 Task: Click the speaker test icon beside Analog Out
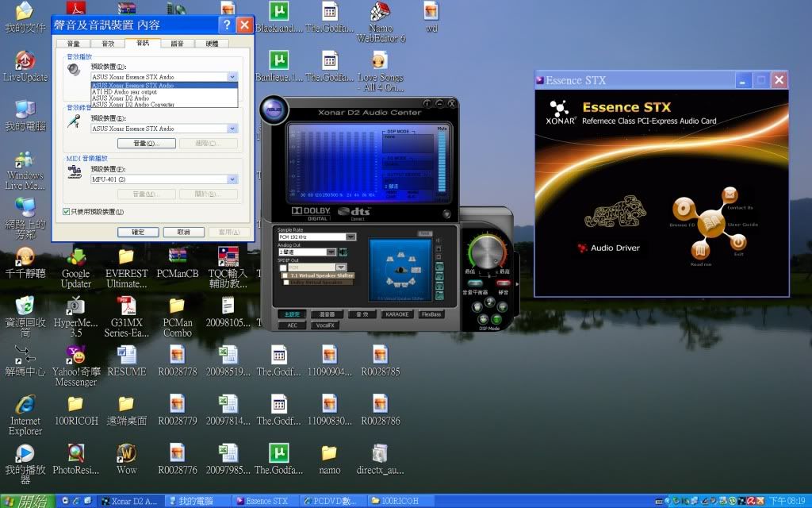(x=343, y=252)
